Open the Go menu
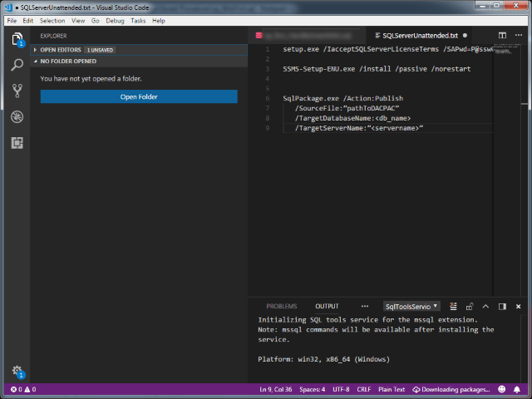The width and height of the screenshot is (532, 399). [x=95, y=21]
